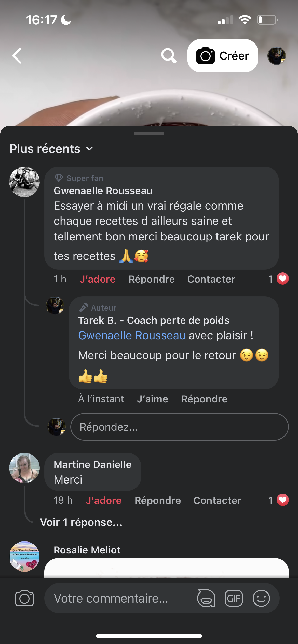
Task: Open profile picture at top right
Action: [x=276, y=56]
